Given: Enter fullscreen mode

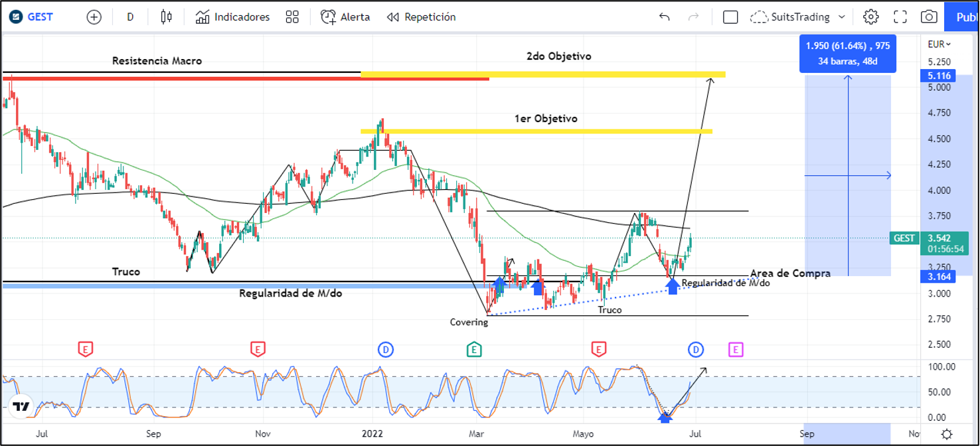Looking at the screenshot, I should (x=900, y=17).
